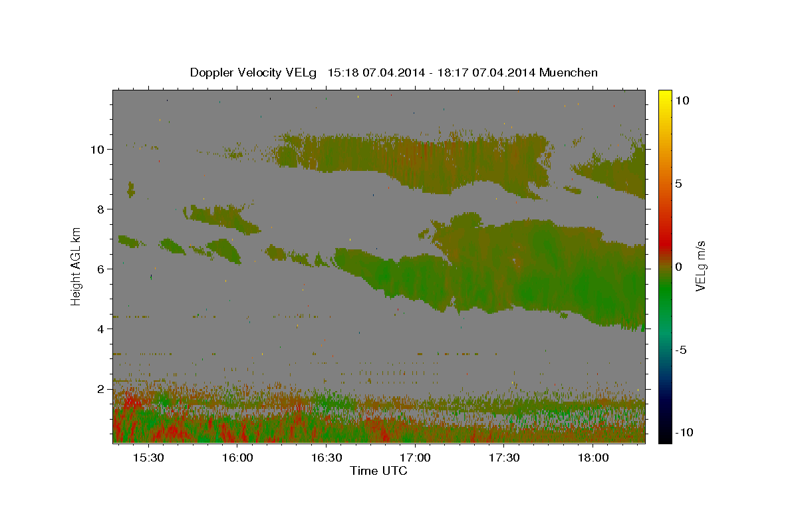The height and width of the screenshot is (532, 798).
Task: Click the height tick label 10 on y-axis
Action: [x=98, y=149]
